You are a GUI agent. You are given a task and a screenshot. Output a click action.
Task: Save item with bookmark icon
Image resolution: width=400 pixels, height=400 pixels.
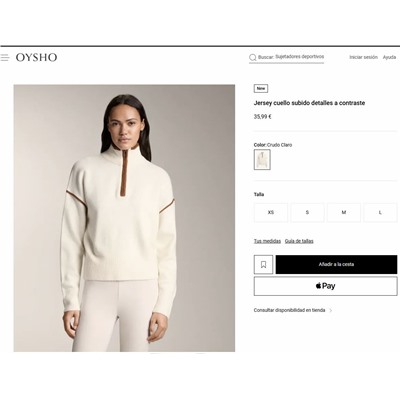[263, 265]
